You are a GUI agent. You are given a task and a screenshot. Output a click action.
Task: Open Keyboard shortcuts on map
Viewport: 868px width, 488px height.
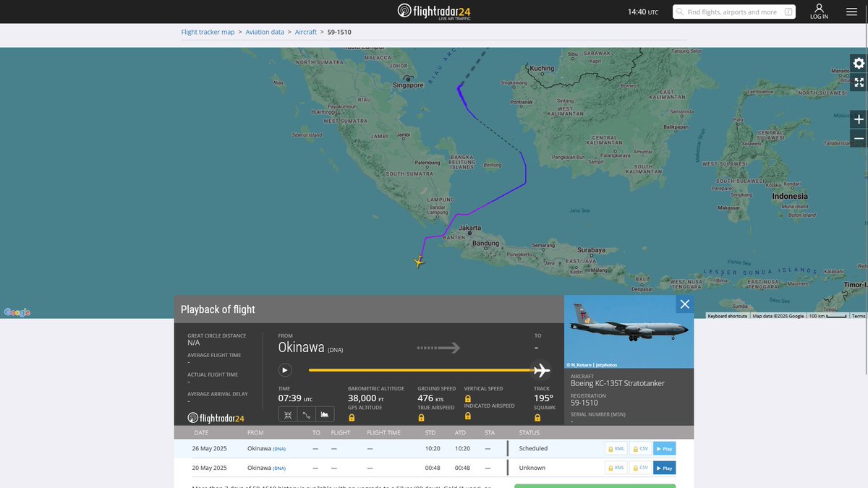click(727, 316)
